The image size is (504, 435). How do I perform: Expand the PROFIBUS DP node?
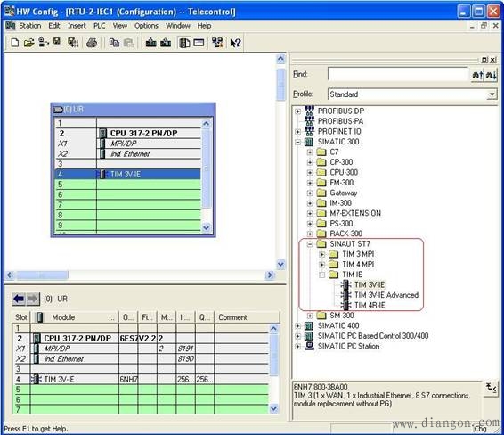point(298,111)
